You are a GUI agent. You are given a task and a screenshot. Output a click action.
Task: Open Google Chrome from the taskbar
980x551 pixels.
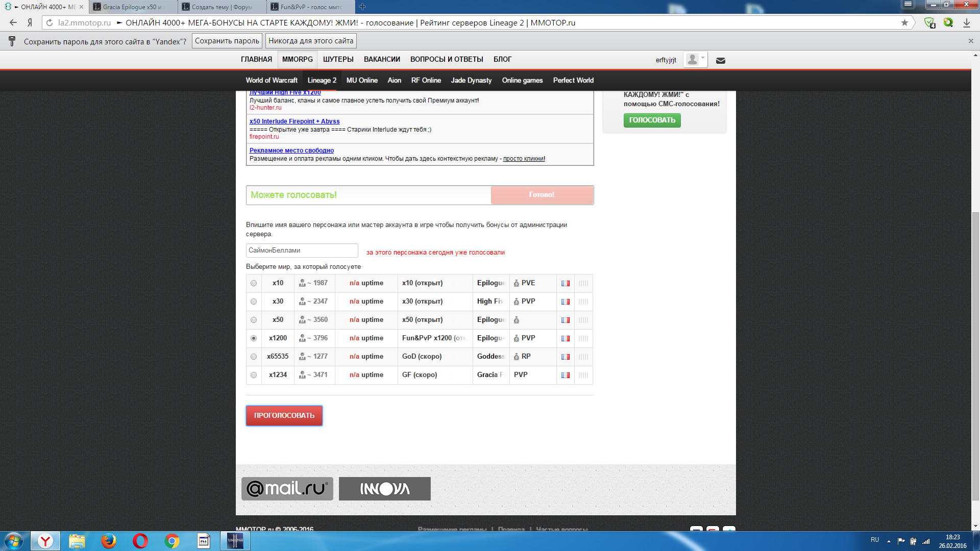(172, 541)
